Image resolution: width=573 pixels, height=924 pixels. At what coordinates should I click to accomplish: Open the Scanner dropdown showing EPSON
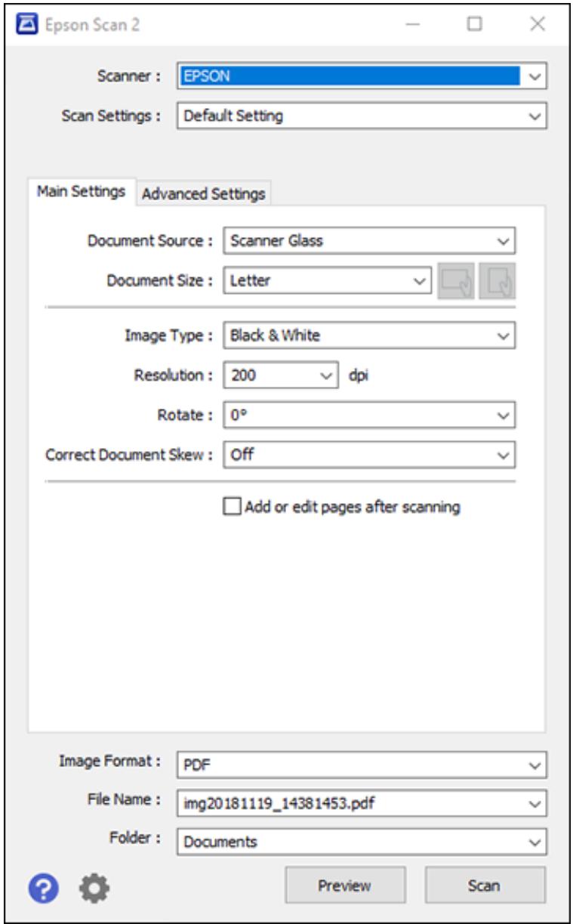point(361,76)
